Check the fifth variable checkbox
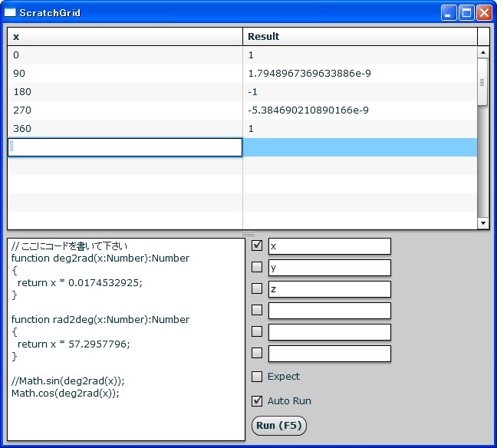Image resolution: width=497 pixels, height=448 pixels. click(x=257, y=331)
